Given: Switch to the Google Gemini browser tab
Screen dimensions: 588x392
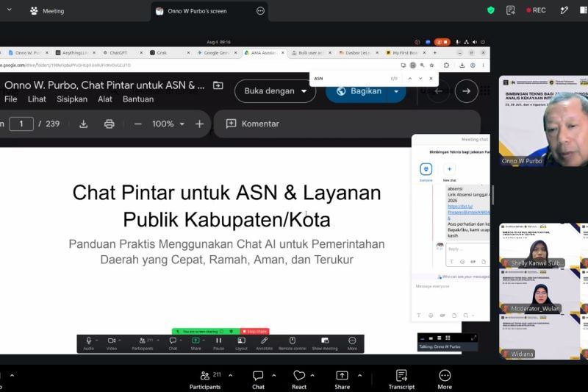Looking at the screenshot, I should (x=216, y=53).
